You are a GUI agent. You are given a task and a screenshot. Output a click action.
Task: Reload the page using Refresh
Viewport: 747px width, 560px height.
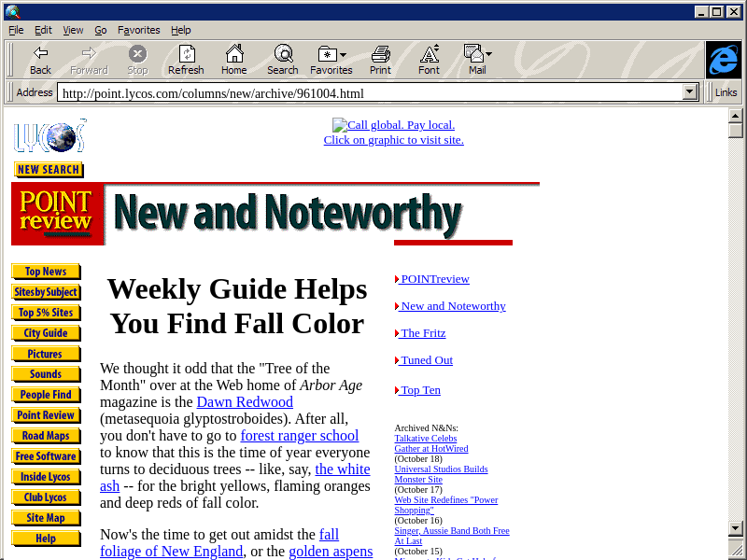pyautogui.click(x=186, y=60)
